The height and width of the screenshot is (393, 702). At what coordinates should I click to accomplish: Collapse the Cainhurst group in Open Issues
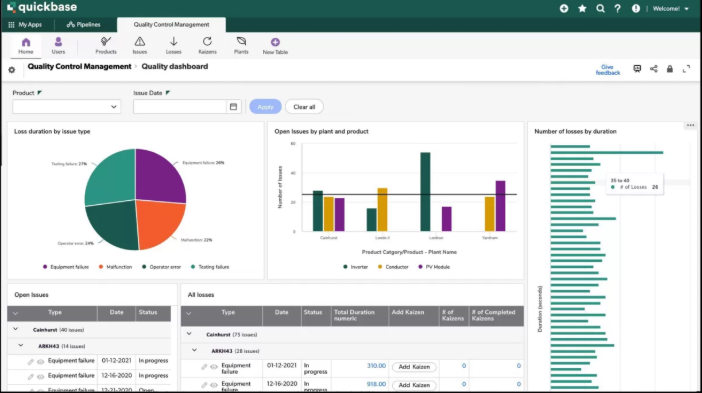pos(16,329)
